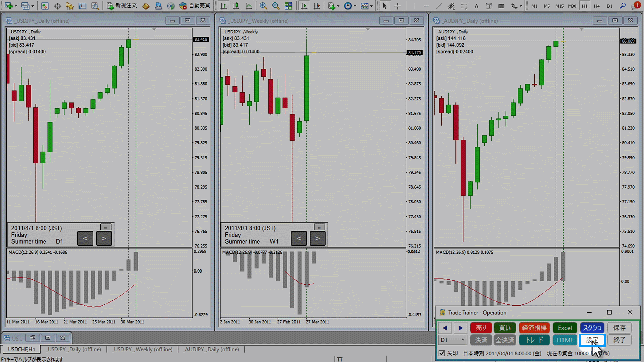Click the 買い buy button

(505, 328)
